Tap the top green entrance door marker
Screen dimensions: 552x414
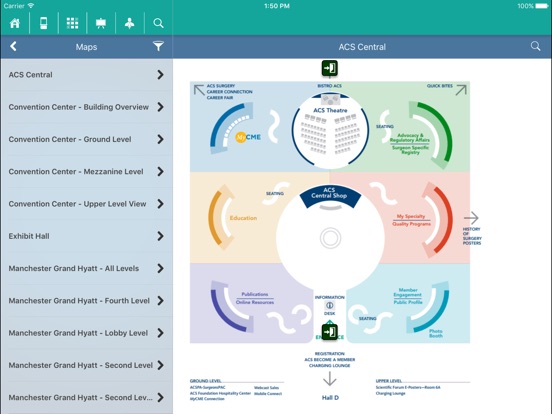[330, 68]
